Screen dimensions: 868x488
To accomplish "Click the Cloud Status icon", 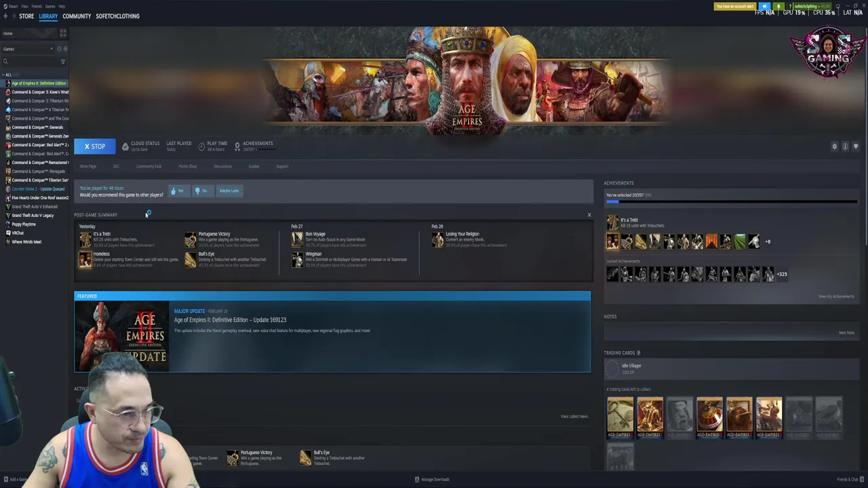I will coord(125,146).
